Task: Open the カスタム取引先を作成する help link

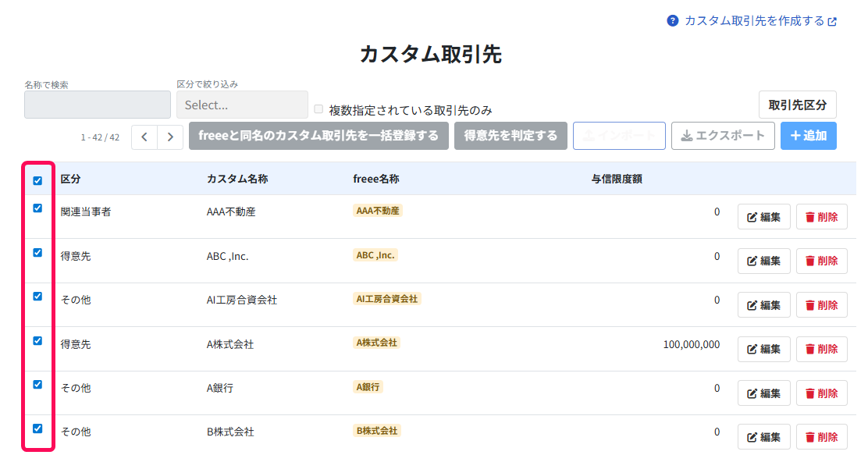Action: coord(760,21)
